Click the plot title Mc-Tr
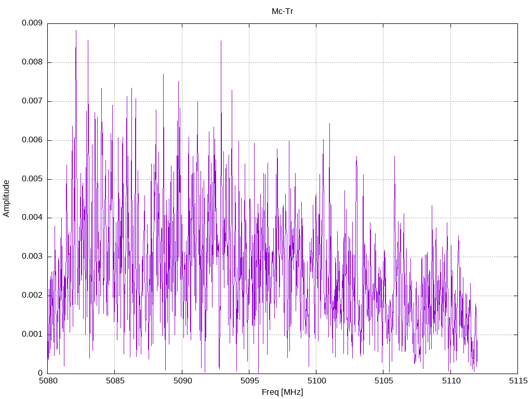Viewport: 532px width, 399px height. [282, 11]
